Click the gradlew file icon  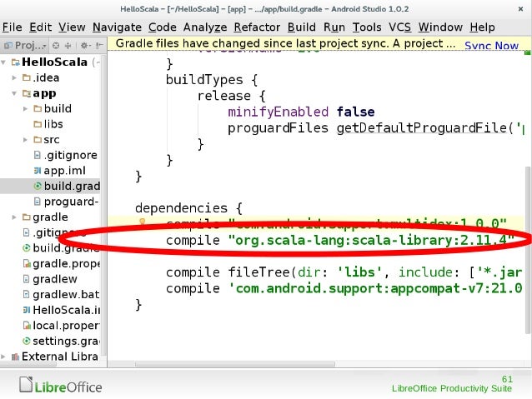[26, 279]
